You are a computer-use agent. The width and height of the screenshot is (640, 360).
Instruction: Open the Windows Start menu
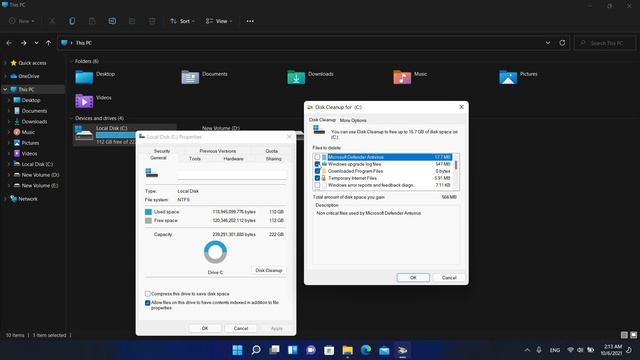(x=237, y=350)
